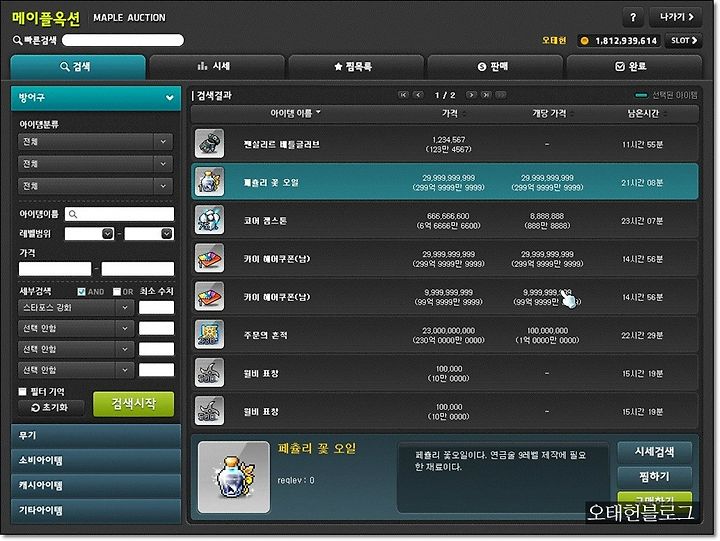
Task: Expand the 기타아이템 category
Action: point(96,510)
